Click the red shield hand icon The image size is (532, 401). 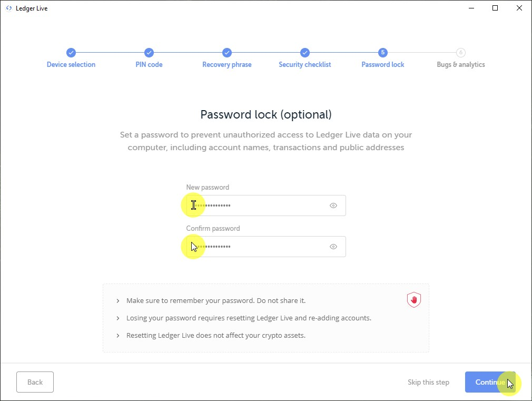coord(414,300)
